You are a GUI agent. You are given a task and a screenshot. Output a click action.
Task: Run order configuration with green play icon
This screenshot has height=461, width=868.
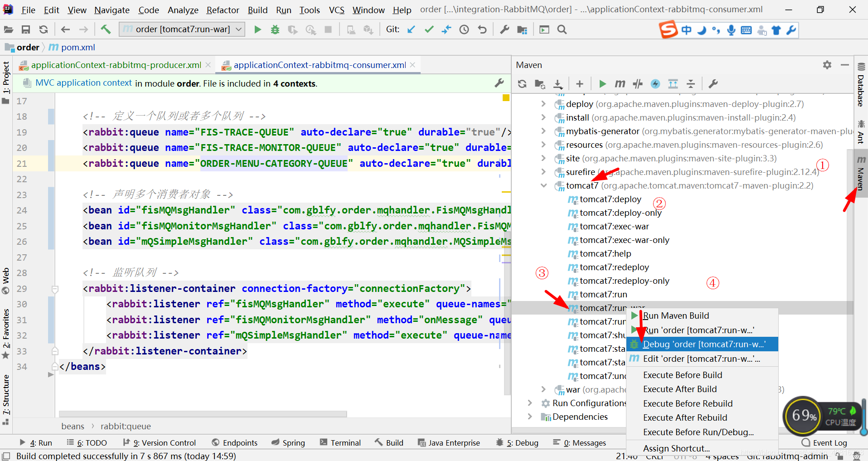pyautogui.click(x=257, y=29)
